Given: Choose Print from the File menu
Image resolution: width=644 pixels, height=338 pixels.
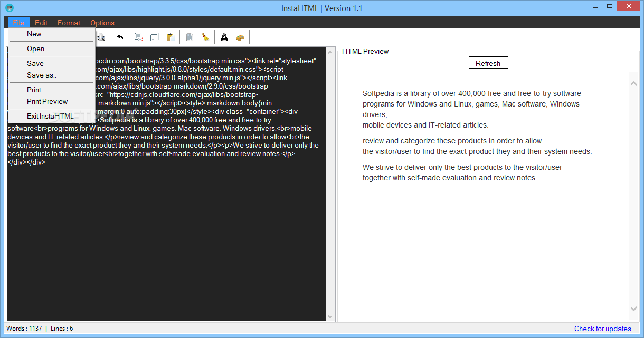Looking at the screenshot, I should click(52, 90).
